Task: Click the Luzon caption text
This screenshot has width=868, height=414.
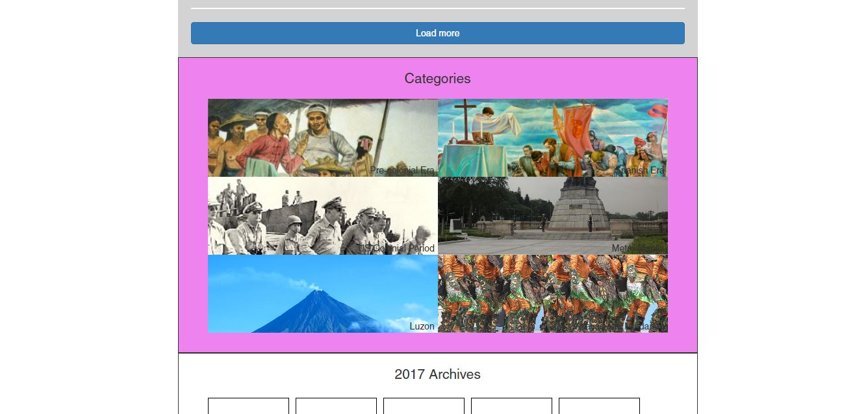Action: click(422, 326)
